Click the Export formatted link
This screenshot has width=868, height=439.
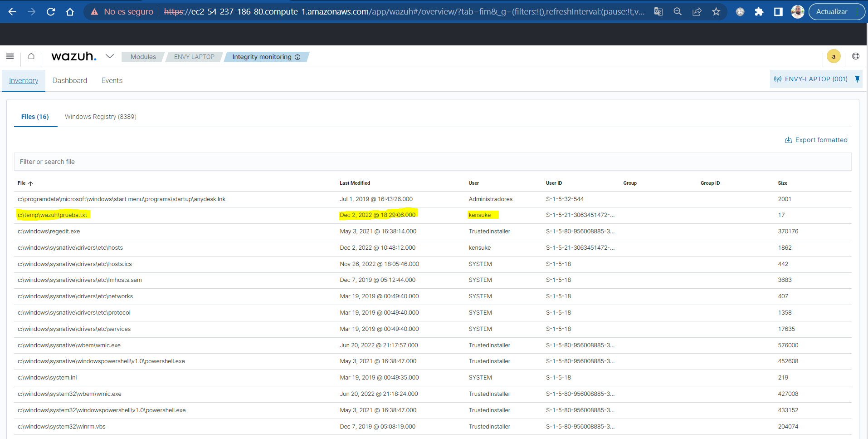coord(816,140)
